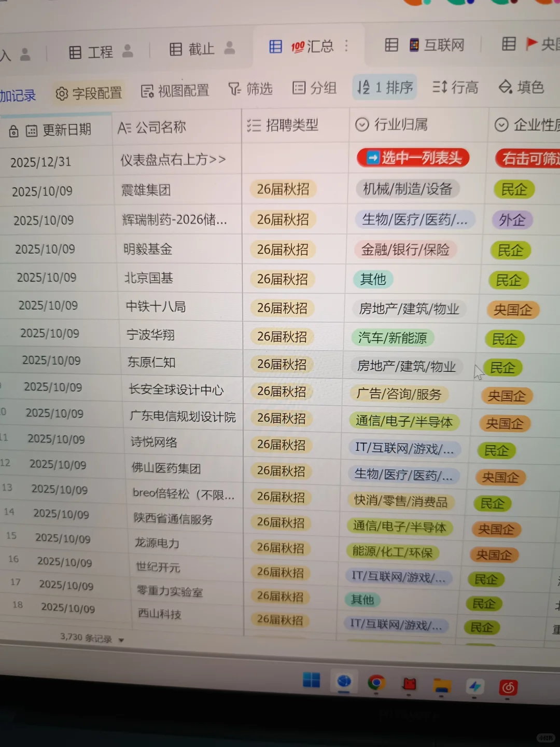560x747 pixels.
Task: Click the grid icon before 互联网 tab
Action: pyautogui.click(x=391, y=45)
